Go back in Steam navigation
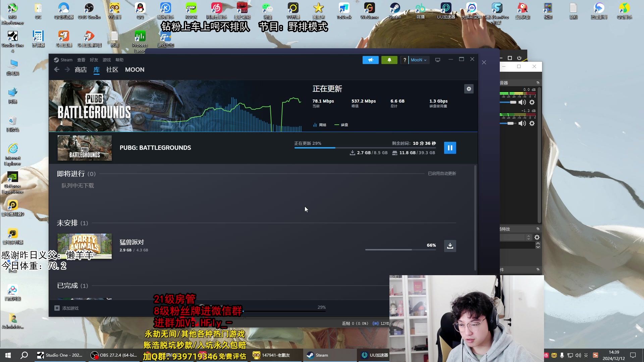The width and height of the screenshot is (644, 362). click(x=57, y=70)
